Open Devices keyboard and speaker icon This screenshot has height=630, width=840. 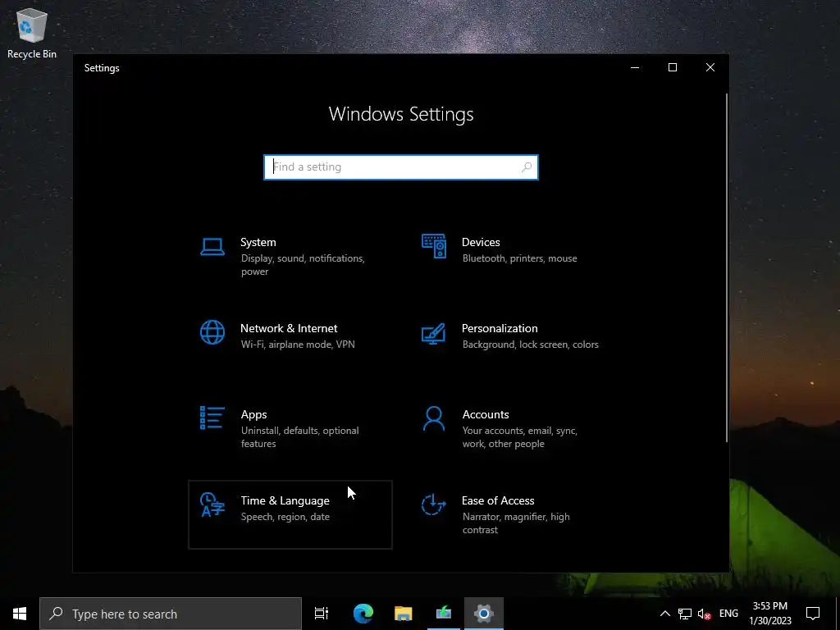[x=434, y=246]
